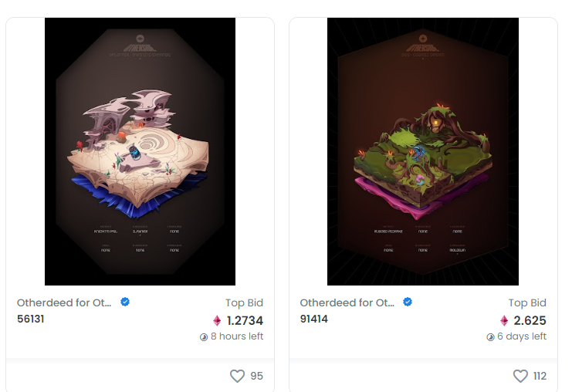Image resolution: width=572 pixels, height=392 pixels.
Task: Like Otherdeed 56131 with heart icon
Action: [x=237, y=376]
